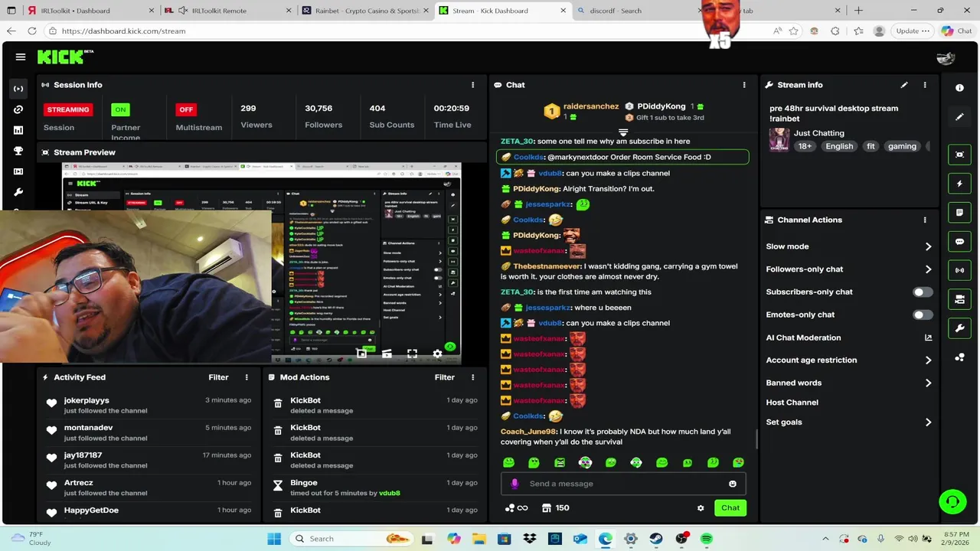Click the broadcast signal icon in right sidebar

coord(959,270)
